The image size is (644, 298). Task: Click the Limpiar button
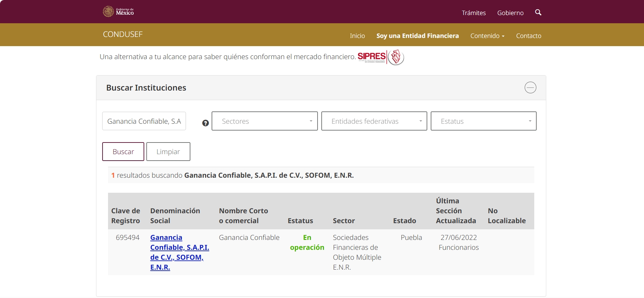[168, 151]
